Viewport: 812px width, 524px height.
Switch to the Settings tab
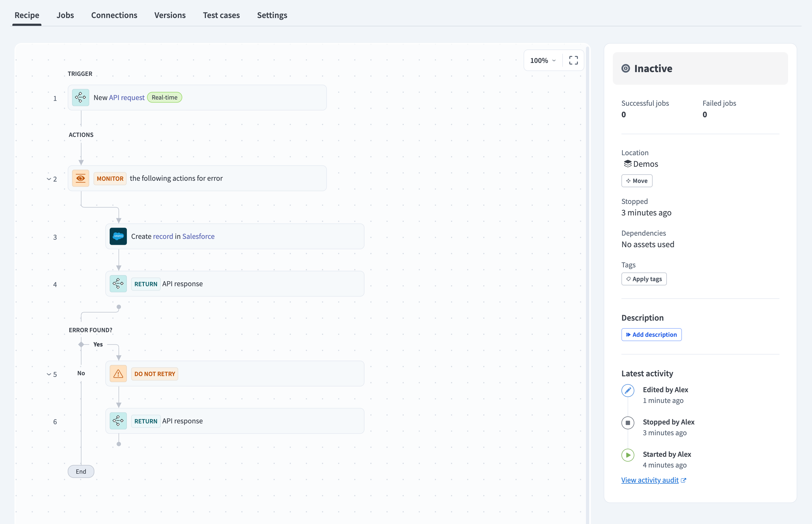pos(272,15)
